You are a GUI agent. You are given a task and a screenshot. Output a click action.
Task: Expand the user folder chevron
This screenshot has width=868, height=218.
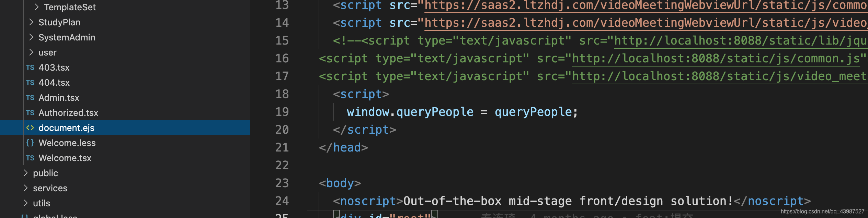click(x=31, y=52)
